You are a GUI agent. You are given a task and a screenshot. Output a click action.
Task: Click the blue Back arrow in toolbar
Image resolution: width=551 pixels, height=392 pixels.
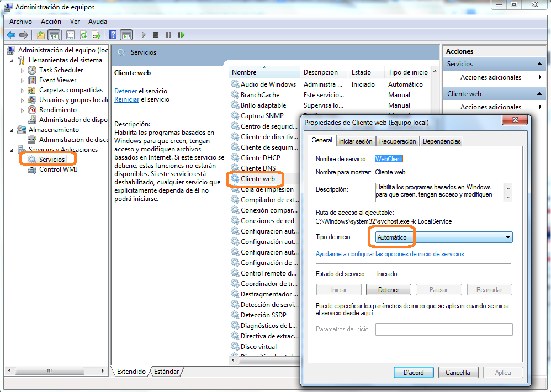11,35
